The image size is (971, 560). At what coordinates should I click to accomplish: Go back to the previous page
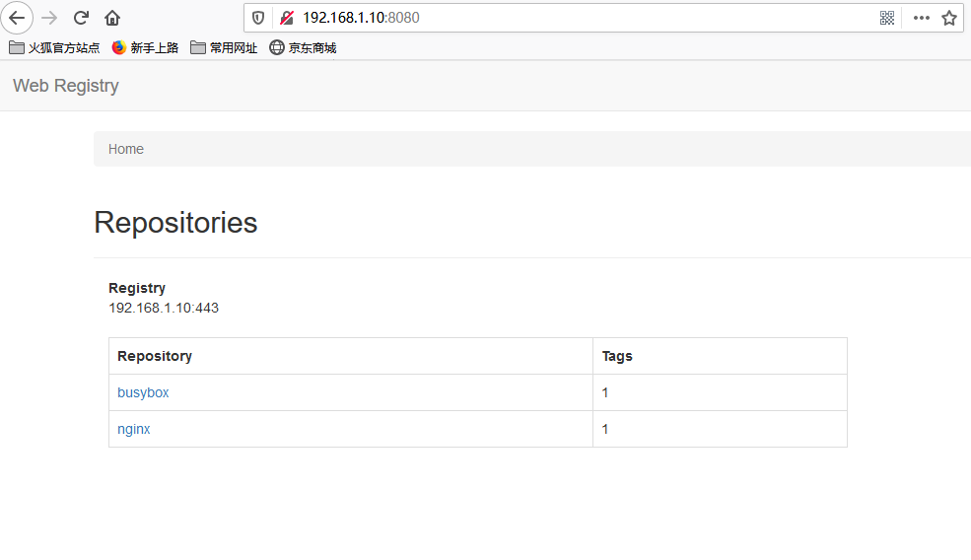17,18
